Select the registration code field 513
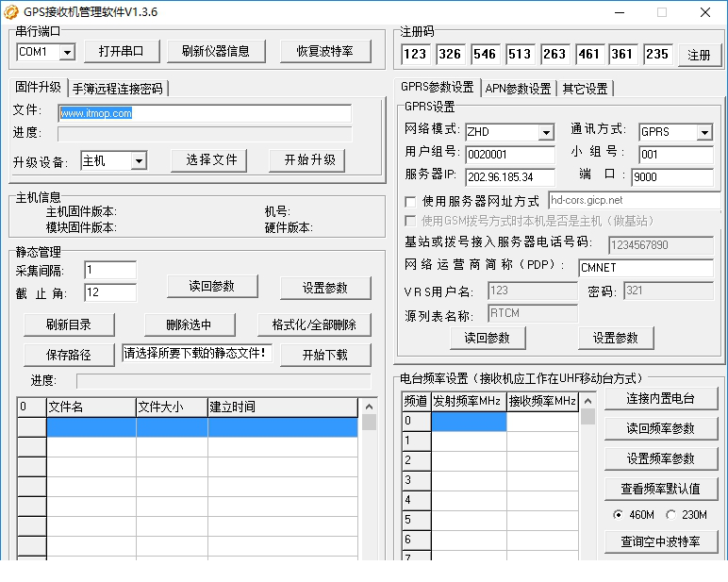The width and height of the screenshot is (728, 582). [520, 55]
